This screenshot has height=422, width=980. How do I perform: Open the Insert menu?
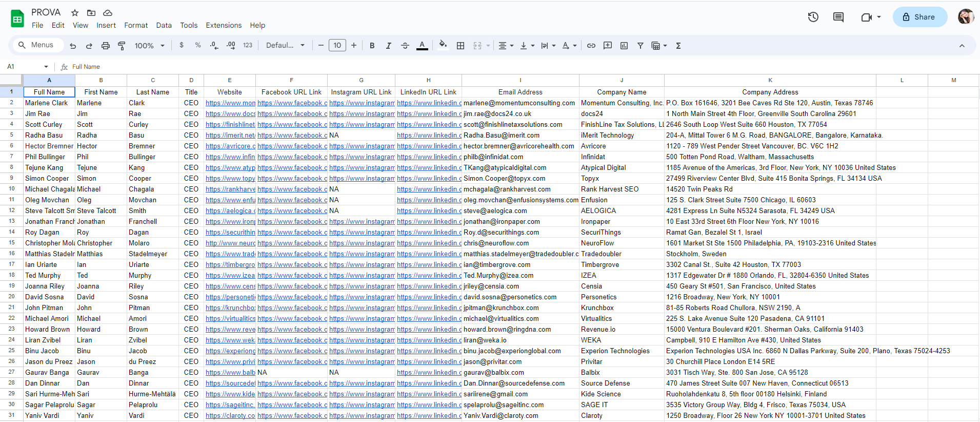pyautogui.click(x=106, y=25)
